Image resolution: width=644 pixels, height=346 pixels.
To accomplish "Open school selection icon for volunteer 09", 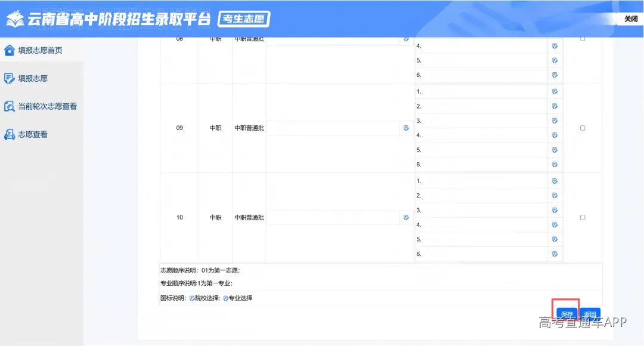I will pos(406,128).
